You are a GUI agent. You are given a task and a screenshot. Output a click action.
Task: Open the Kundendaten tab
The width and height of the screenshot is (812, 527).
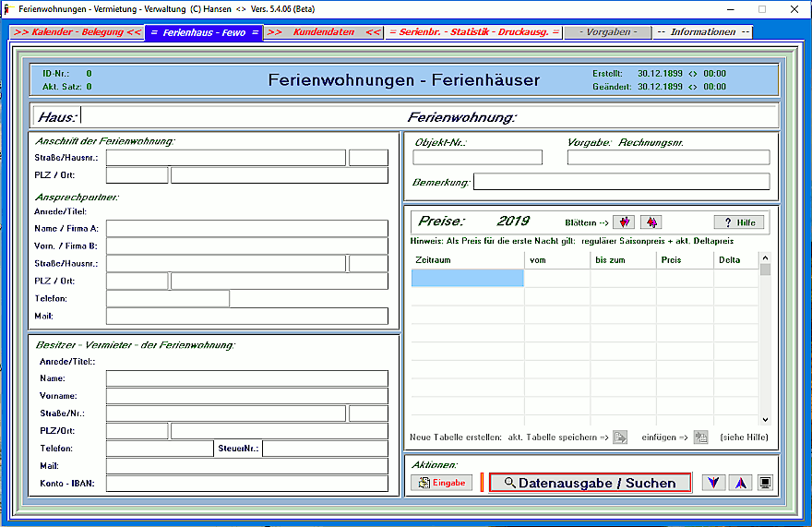323,32
